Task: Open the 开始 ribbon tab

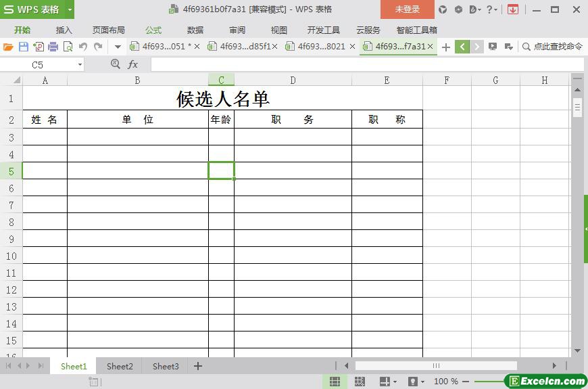Action: point(22,30)
